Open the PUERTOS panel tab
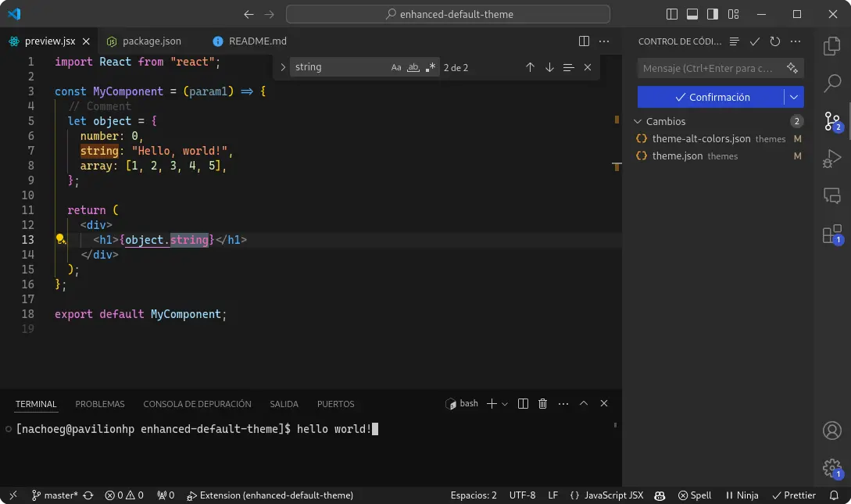This screenshot has height=504, width=851. [x=335, y=404]
